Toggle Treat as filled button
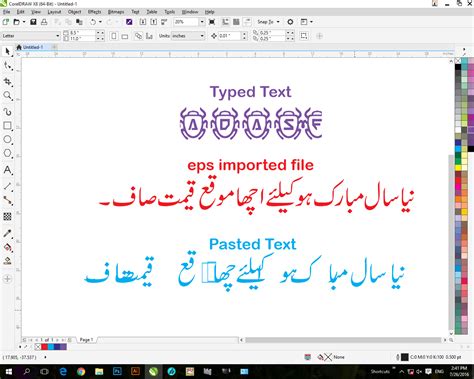 (304, 36)
